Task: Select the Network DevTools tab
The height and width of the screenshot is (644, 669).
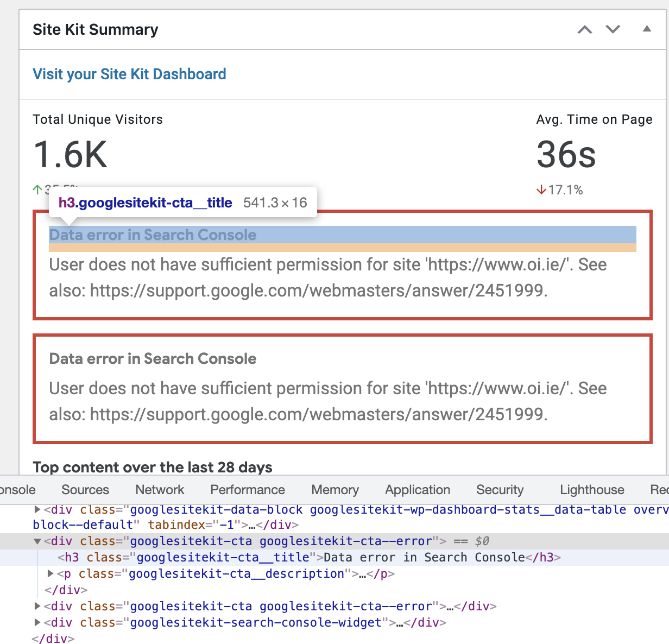Action: coord(160,490)
